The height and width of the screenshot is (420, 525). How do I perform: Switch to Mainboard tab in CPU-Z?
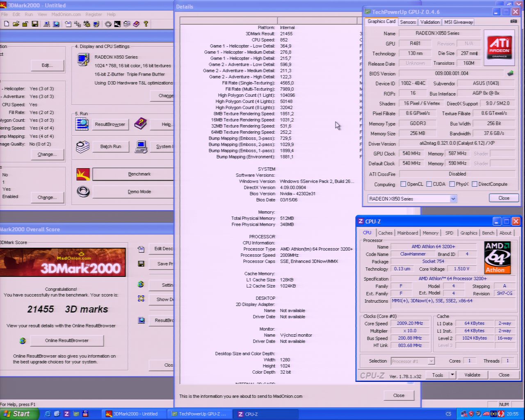[x=408, y=233]
